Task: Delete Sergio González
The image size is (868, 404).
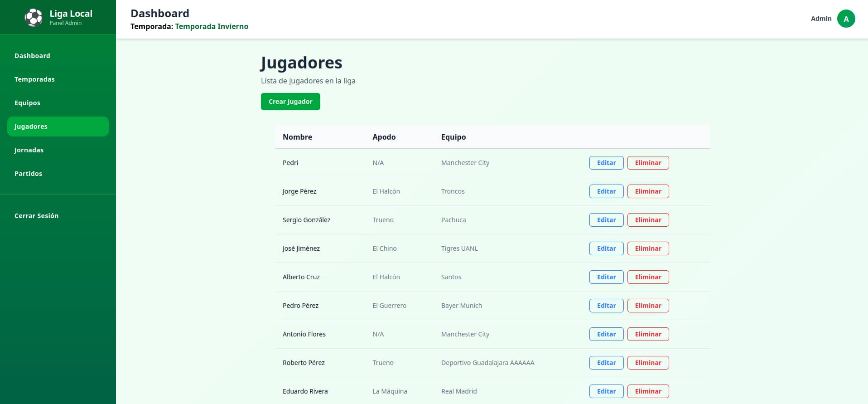Action: [x=648, y=220]
